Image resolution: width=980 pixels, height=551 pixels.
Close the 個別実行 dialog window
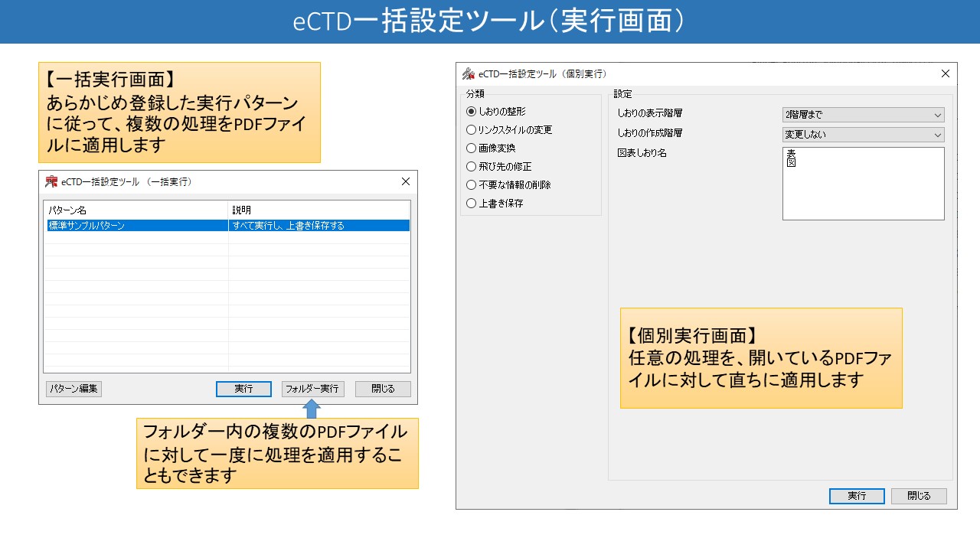945,73
